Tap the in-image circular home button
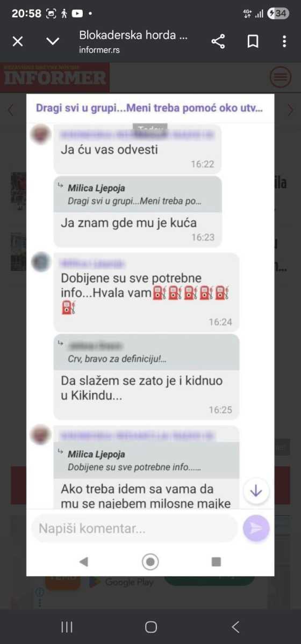This screenshot has height=644, width=301. [150, 561]
